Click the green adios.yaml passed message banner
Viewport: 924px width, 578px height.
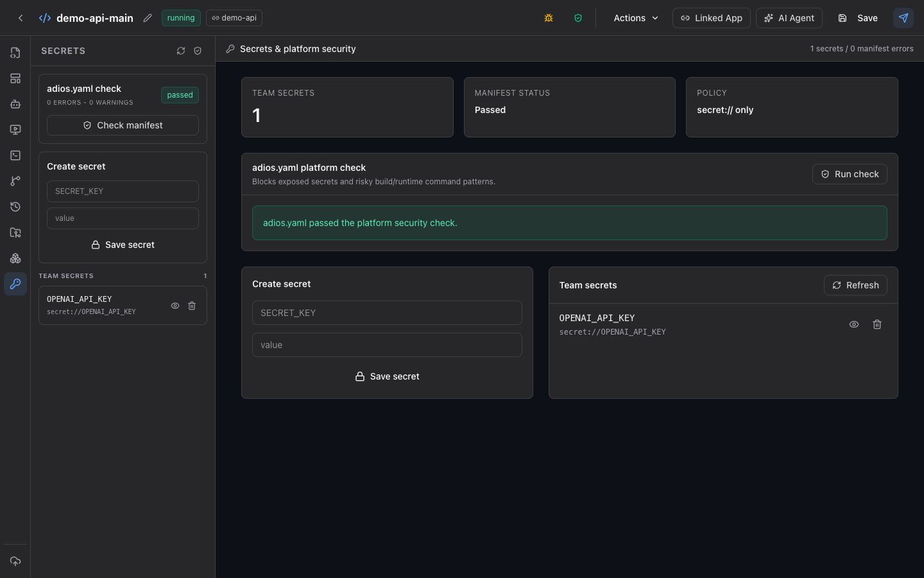pyautogui.click(x=570, y=223)
